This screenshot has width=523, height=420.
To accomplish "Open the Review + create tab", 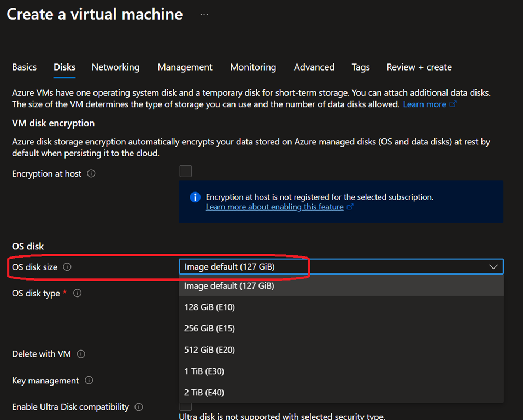I will (419, 67).
